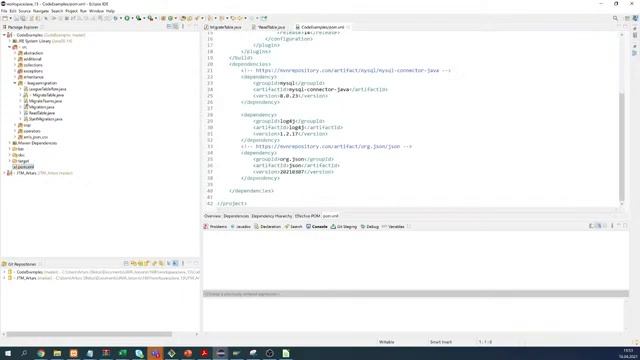The height and width of the screenshot is (360, 640).
Task: Expand Maven Dependencies node
Action: coord(10,143)
